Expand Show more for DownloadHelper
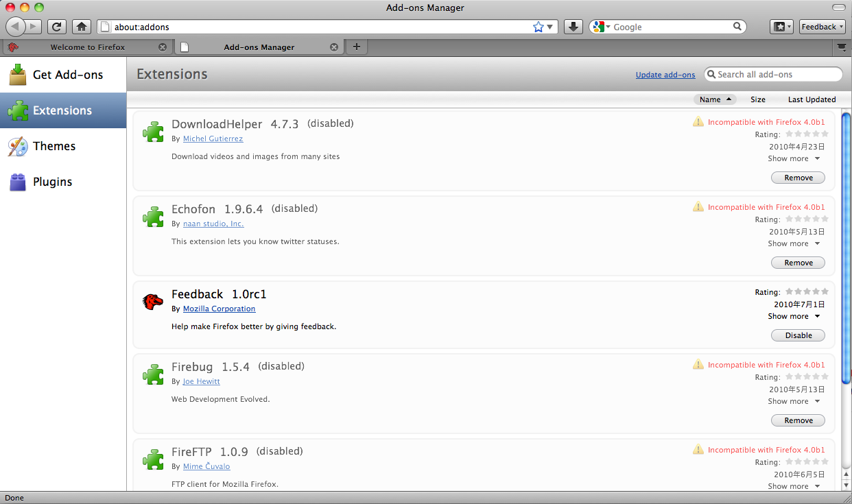Viewport: 852px width, 504px height. [794, 158]
